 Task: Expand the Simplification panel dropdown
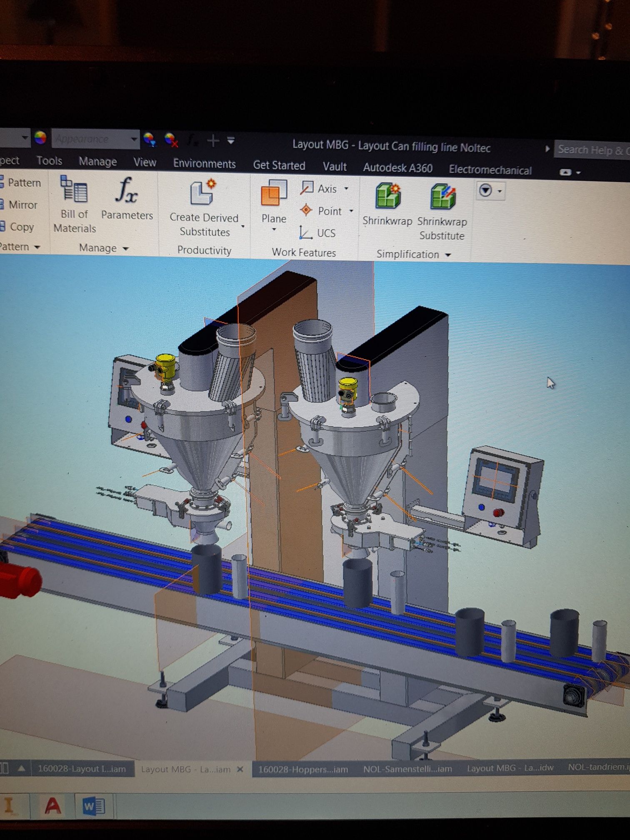click(x=448, y=255)
